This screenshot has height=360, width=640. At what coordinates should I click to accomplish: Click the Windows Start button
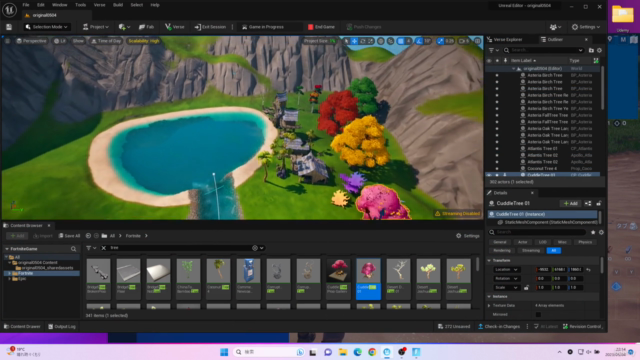(224, 352)
